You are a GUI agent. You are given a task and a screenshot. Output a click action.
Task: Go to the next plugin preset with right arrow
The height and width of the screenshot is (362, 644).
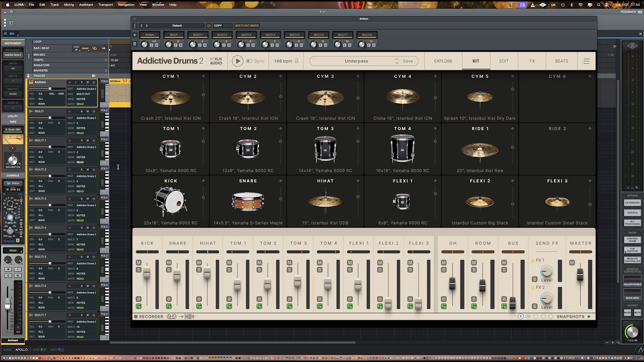pos(147,25)
